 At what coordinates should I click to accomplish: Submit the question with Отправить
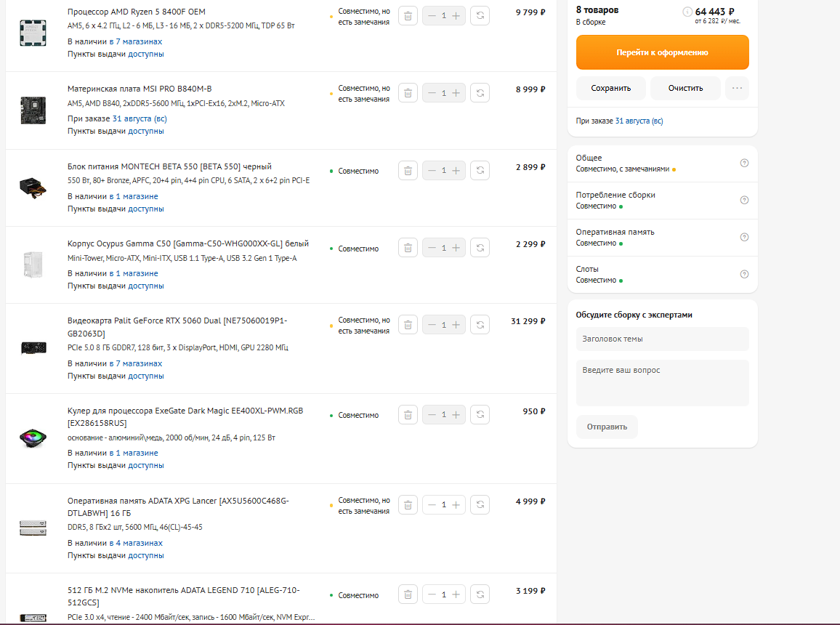pyautogui.click(x=607, y=427)
